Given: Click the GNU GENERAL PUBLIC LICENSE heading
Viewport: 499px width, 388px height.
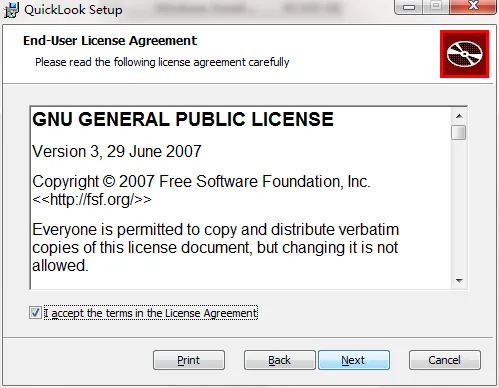Looking at the screenshot, I should [x=183, y=119].
